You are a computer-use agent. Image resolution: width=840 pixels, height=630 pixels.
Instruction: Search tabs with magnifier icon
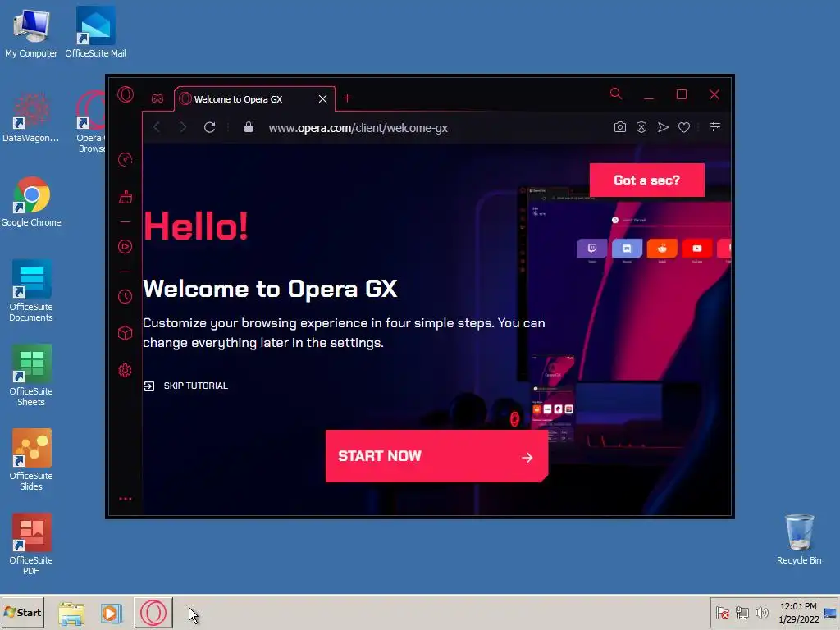tap(616, 94)
